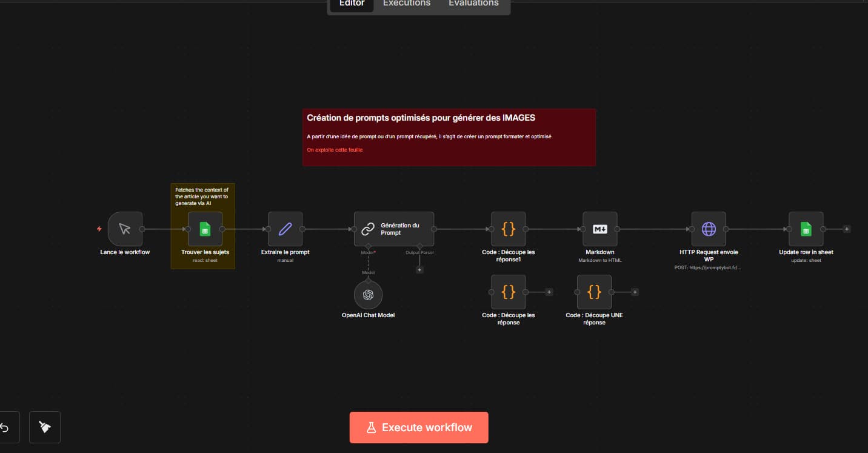Click plus connector on Code : Découpe UNE réponse
Image resolution: width=868 pixels, height=453 pixels.
(x=635, y=292)
